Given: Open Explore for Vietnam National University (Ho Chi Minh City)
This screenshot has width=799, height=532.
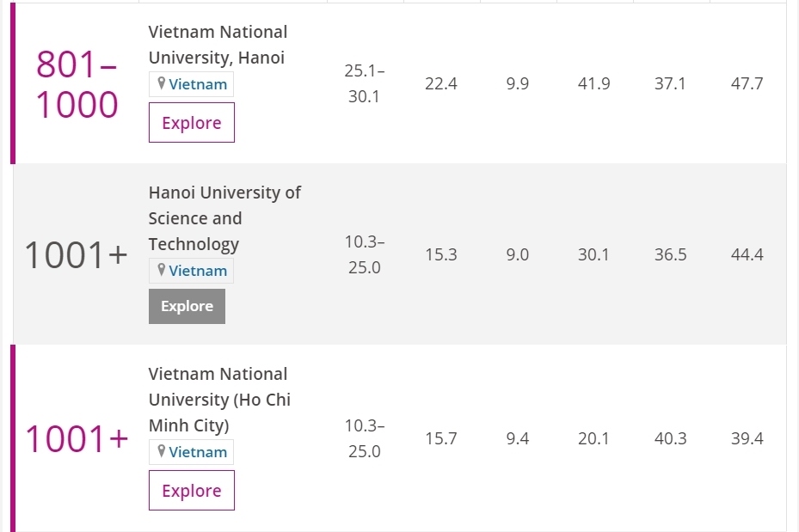Looking at the screenshot, I should tap(191, 491).
